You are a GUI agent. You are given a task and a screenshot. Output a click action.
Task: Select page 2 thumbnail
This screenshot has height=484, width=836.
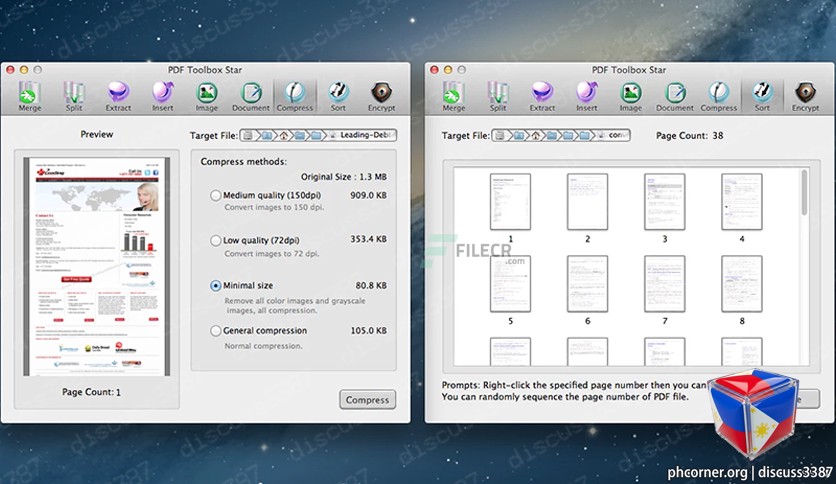point(588,201)
